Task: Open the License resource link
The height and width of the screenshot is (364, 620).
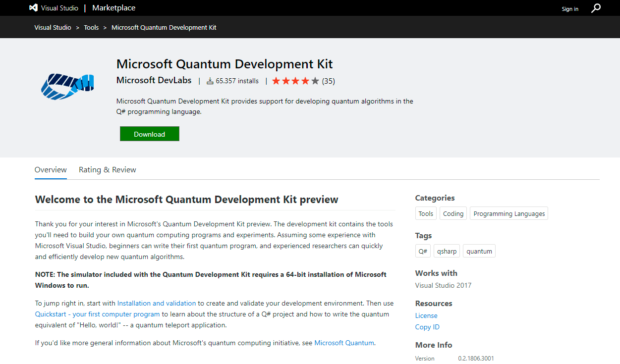Action: coord(426,315)
